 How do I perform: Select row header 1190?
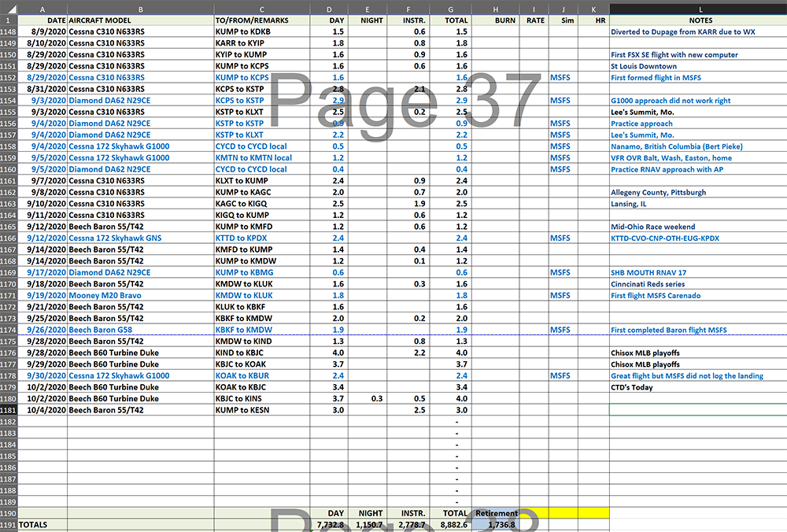[x=9, y=513]
